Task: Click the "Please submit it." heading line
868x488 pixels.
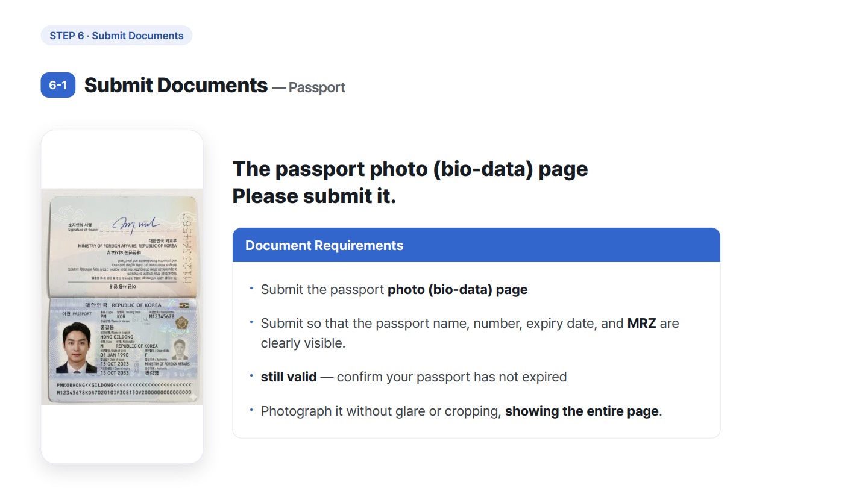Action: 314,196
